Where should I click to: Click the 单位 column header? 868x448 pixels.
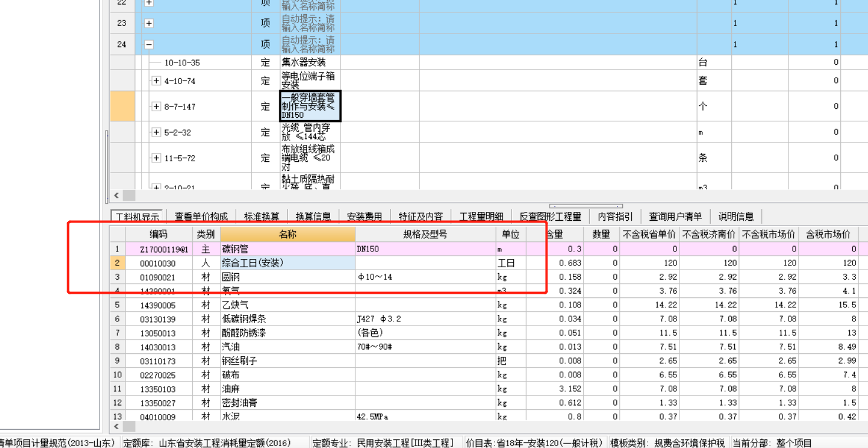[510, 234]
